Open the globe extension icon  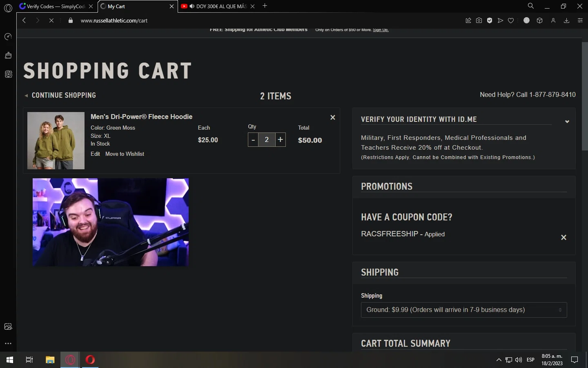tap(527, 20)
